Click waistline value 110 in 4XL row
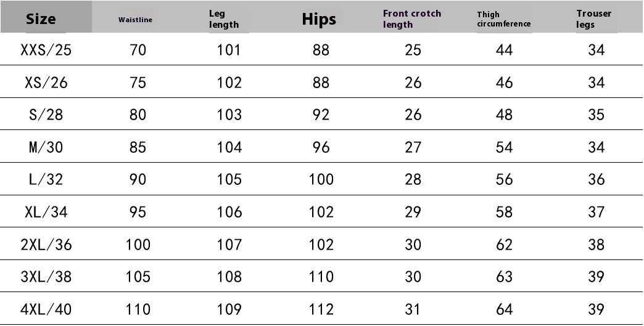The image size is (644, 326). point(138,309)
